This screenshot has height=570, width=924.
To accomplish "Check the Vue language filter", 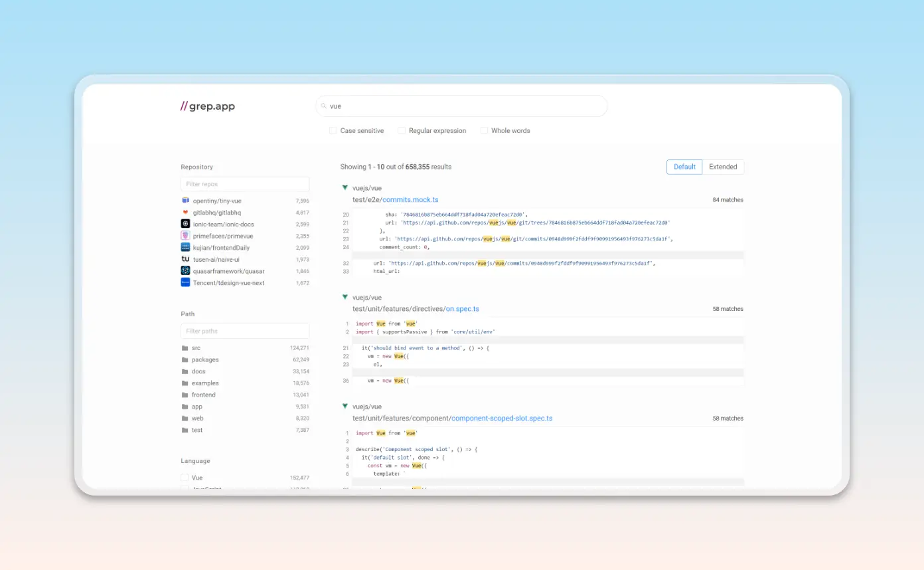I will pyautogui.click(x=185, y=478).
